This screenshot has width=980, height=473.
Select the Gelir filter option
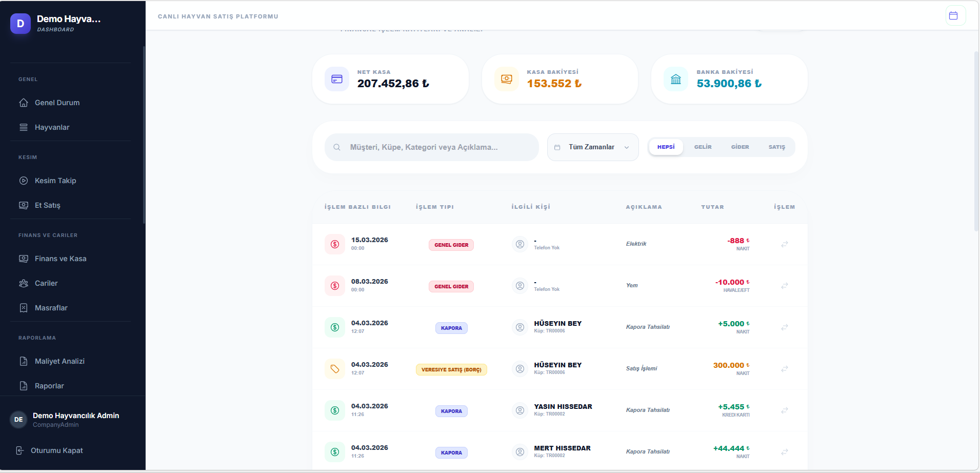point(703,147)
